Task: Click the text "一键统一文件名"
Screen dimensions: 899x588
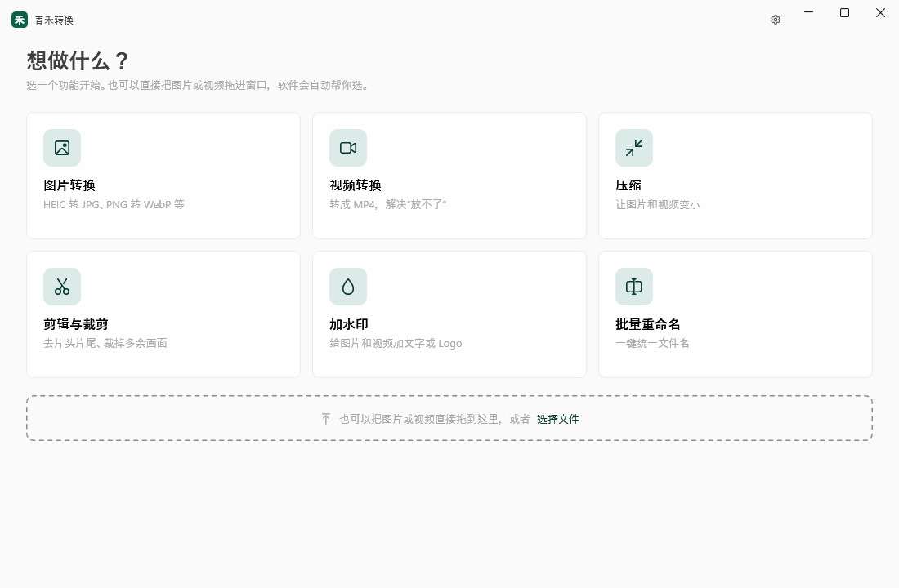Action: [x=652, y=343]
